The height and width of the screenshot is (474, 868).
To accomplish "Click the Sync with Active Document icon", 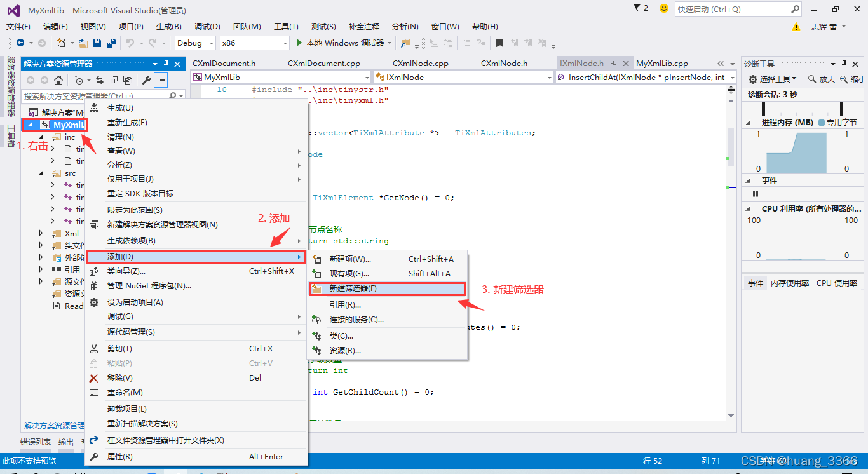I will pyautogui.click(x=100, y=80).
